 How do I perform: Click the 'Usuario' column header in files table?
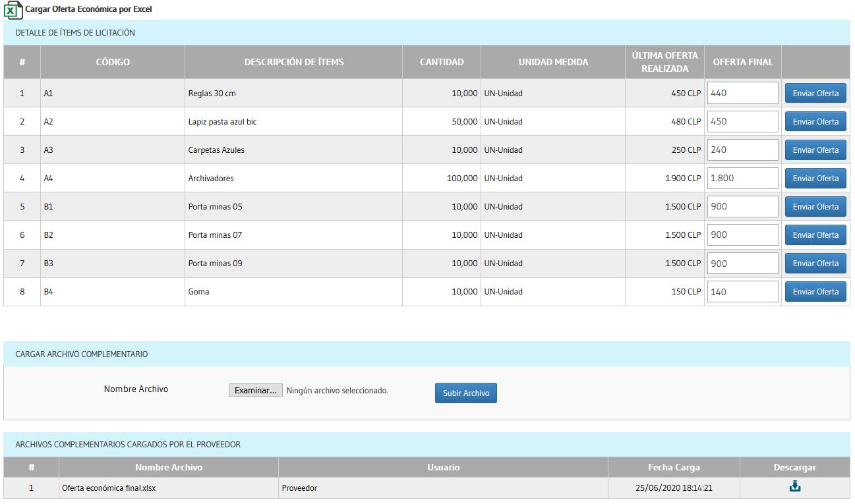click(443, 467)
